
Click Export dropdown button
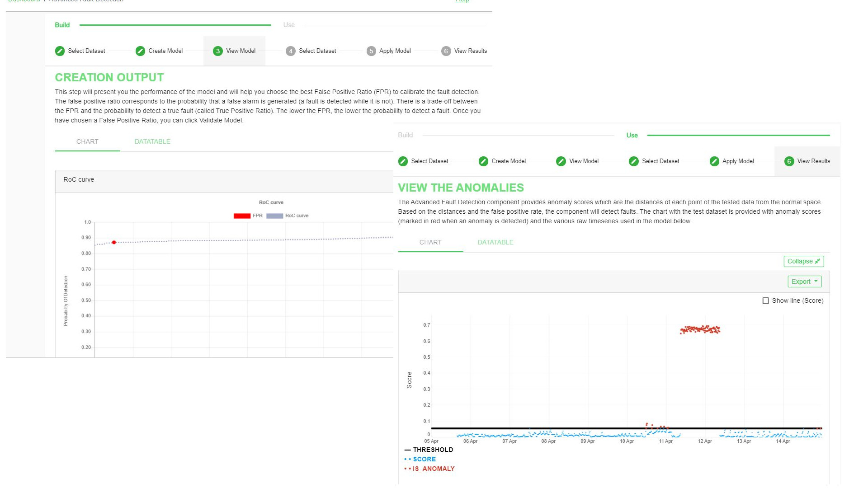pyautogui.click(x=805, y=281)
